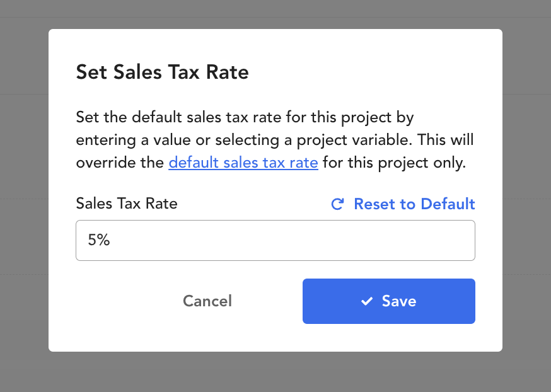Cancel the sales tax rate dialog
The image size is (551, 392).
(207, 301)
